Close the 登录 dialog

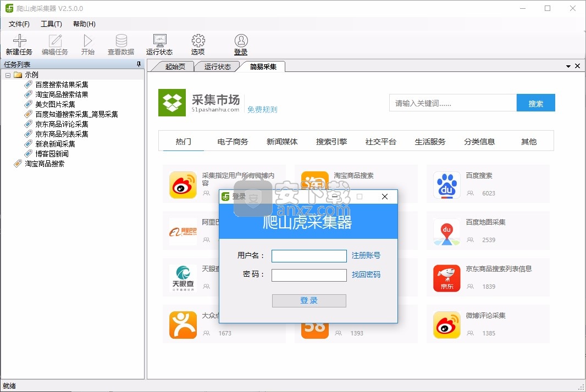385,197
